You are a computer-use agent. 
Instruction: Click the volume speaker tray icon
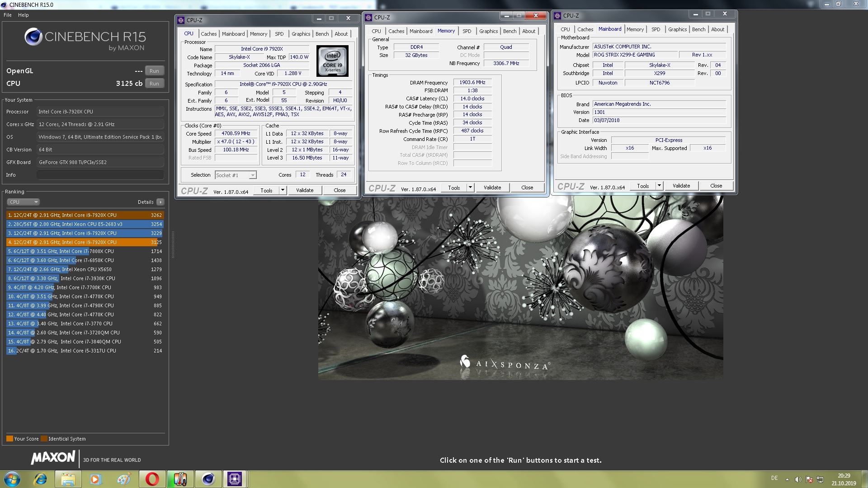tap(798, 479)
